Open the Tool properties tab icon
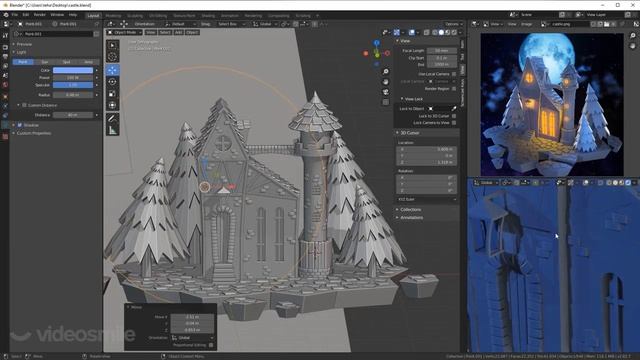 click(x=5, y=36)
